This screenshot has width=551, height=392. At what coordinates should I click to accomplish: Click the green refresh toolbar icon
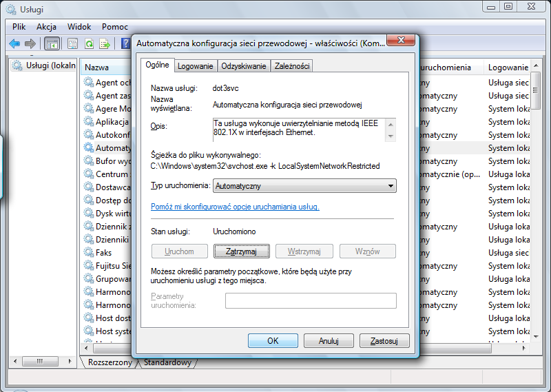pos(89,43)
